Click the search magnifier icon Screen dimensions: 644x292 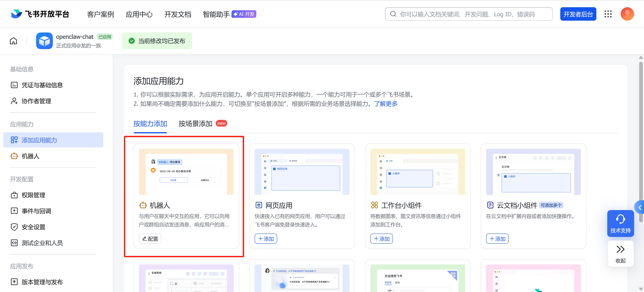point(393,14)
